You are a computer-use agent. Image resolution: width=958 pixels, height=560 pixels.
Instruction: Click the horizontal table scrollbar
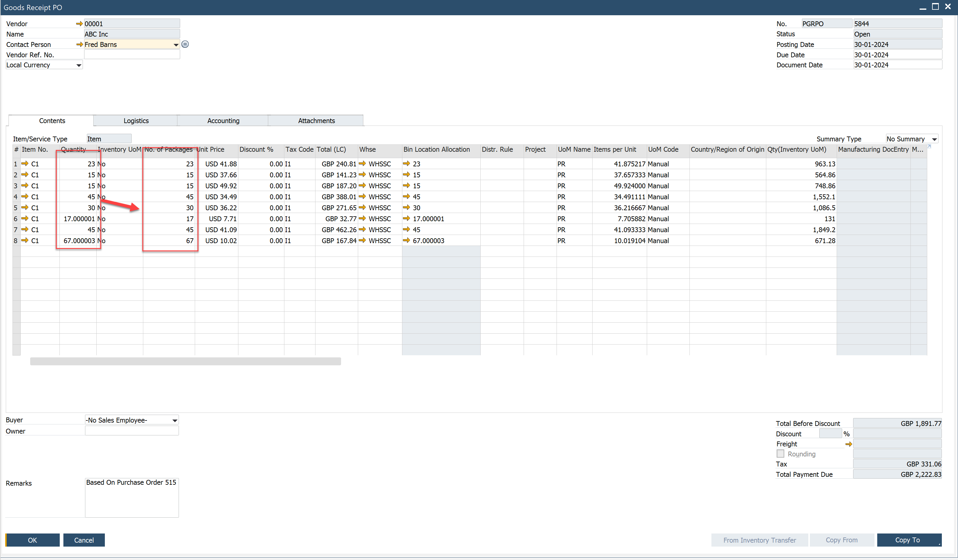(186, 361)
